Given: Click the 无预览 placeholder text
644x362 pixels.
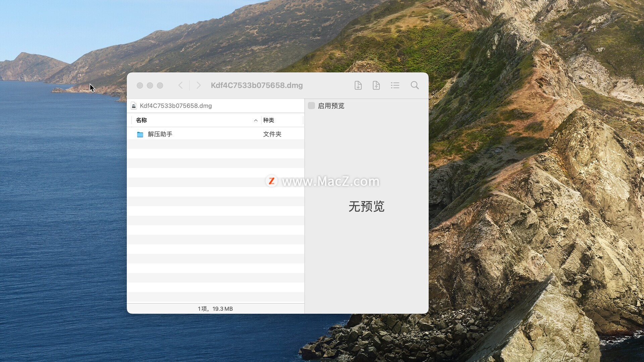Looking at the screenshot, I should tap(366, 206).
